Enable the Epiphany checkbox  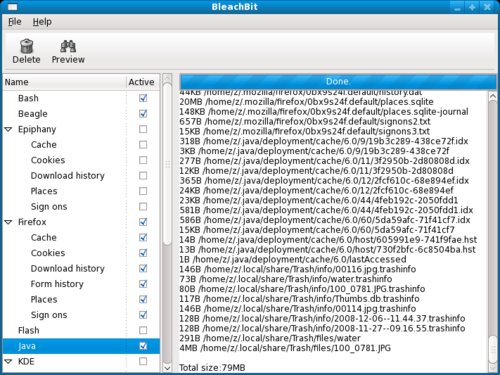[143, 129]
